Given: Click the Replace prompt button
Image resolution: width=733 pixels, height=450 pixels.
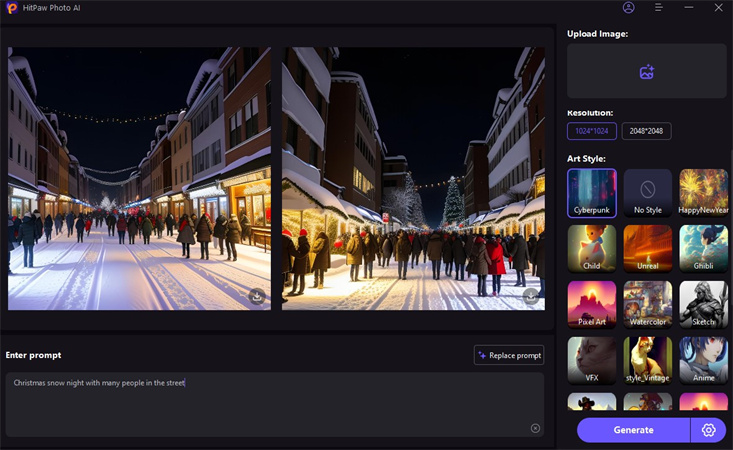Looking at the screenshot, I should click(509, 355).
